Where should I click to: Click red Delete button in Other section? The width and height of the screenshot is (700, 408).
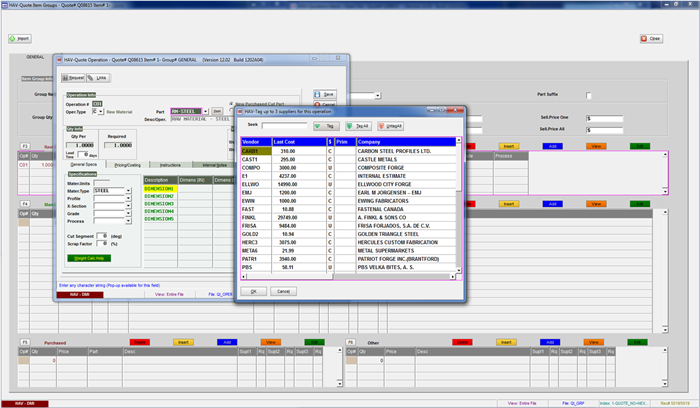tap(462, 342)
